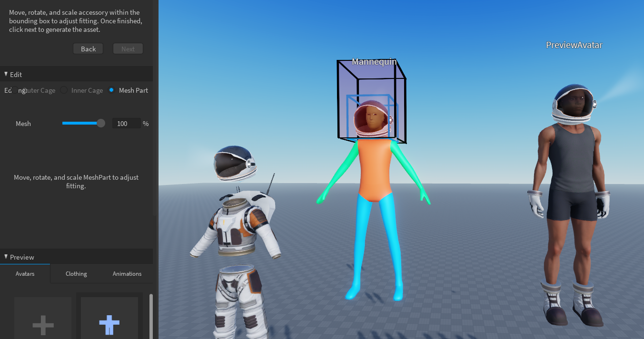The width and height of the screenshot is (644, 339).
Task: Switch to the Clothing tab
Action: (x=76, y=274)
